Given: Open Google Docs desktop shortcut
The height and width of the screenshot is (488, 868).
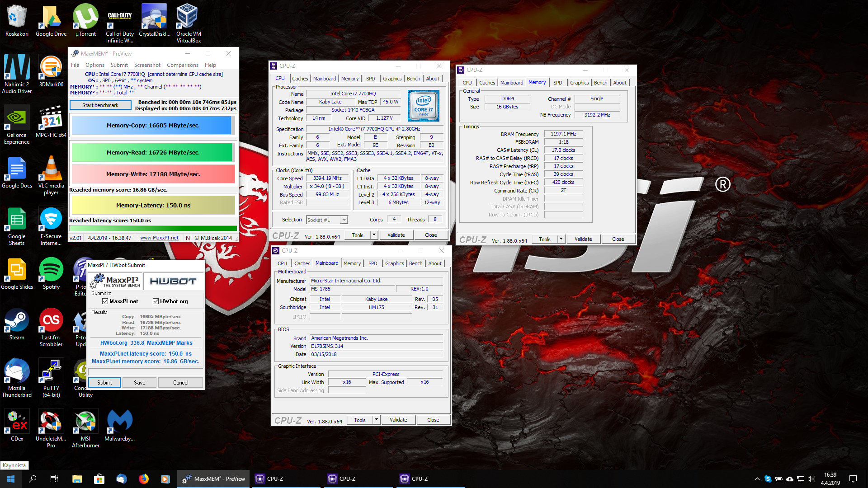Looking at the screenshot, I should coord(17,173).
